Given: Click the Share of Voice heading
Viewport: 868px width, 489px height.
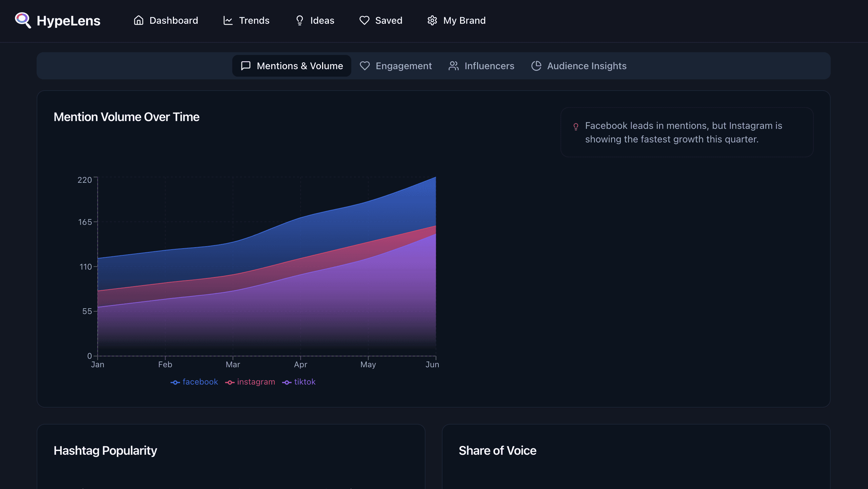Looking at the screenshot, I should coord(497,451).
